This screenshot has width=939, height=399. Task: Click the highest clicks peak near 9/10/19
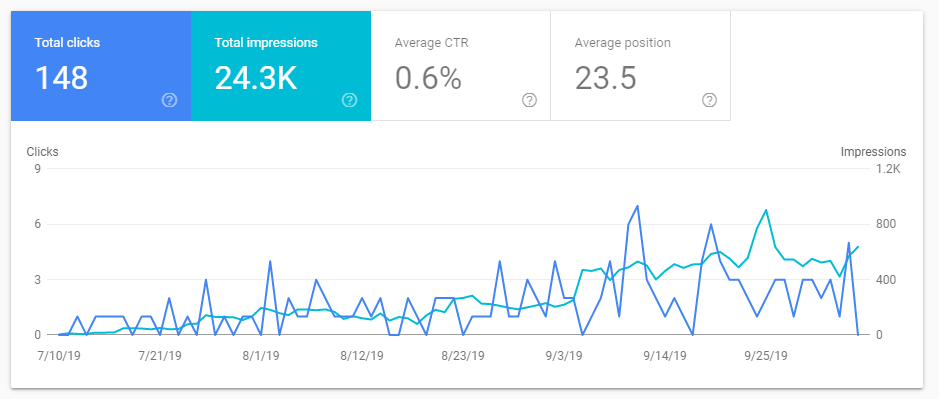[637, 205]
